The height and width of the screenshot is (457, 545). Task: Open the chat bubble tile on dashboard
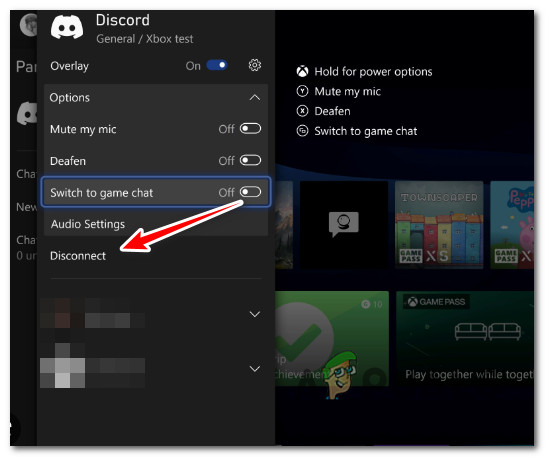pyautogui.click(x=344, y=225)
